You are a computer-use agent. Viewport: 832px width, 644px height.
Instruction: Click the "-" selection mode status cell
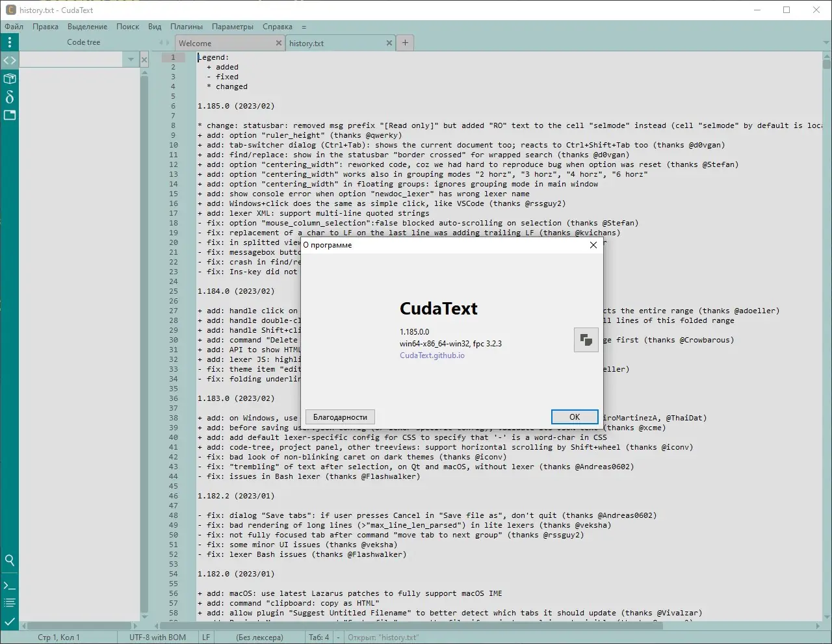pyautogui.click(x=339, y=638)
